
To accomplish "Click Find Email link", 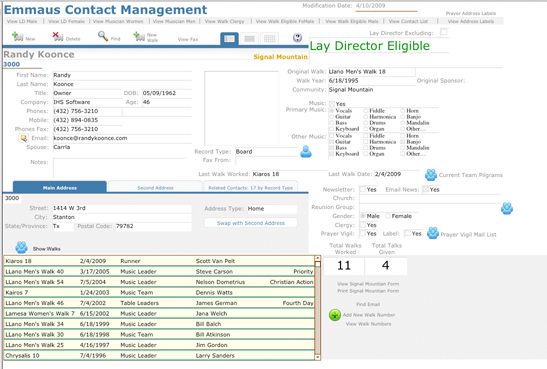I will (368, 304).
